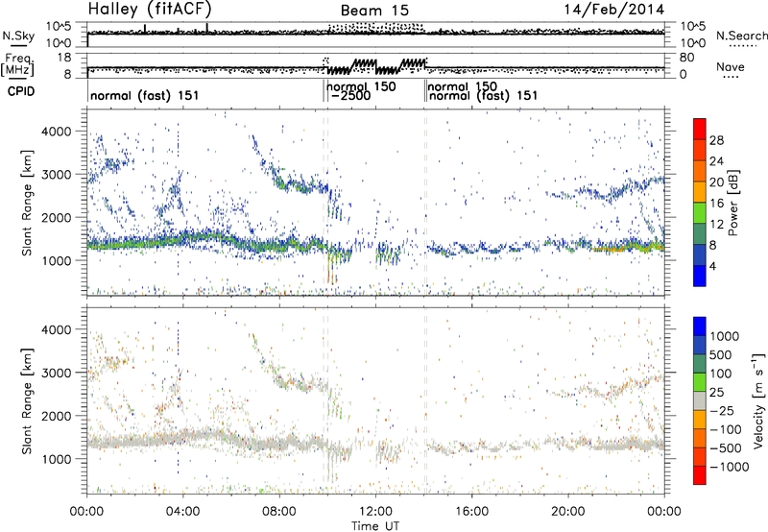Image resolution: width=768 pixels, height=532 pixels.
Task: Click the '1000' tick on the velocity colorbar
Action: 725,336
